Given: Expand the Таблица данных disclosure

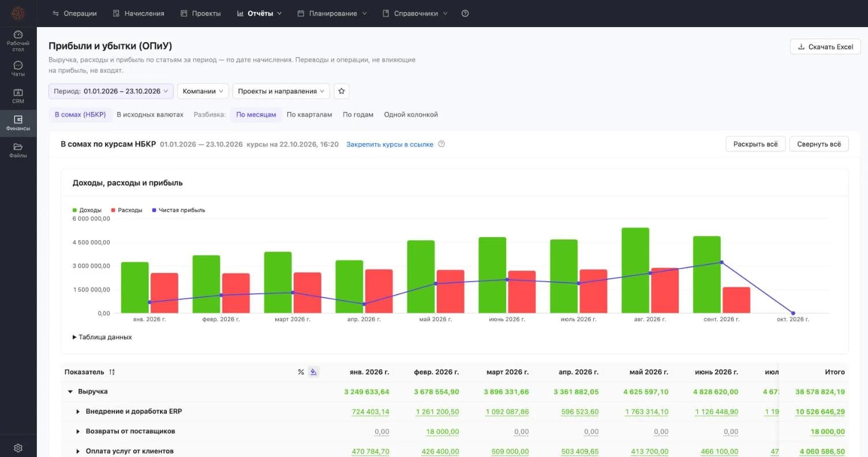Looking at the screenshot, I should [102, 337].
